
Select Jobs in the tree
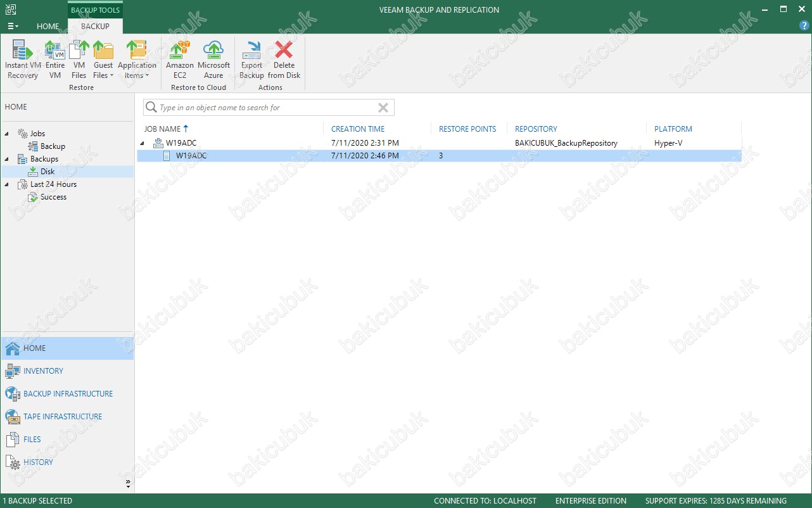[37, 134]
